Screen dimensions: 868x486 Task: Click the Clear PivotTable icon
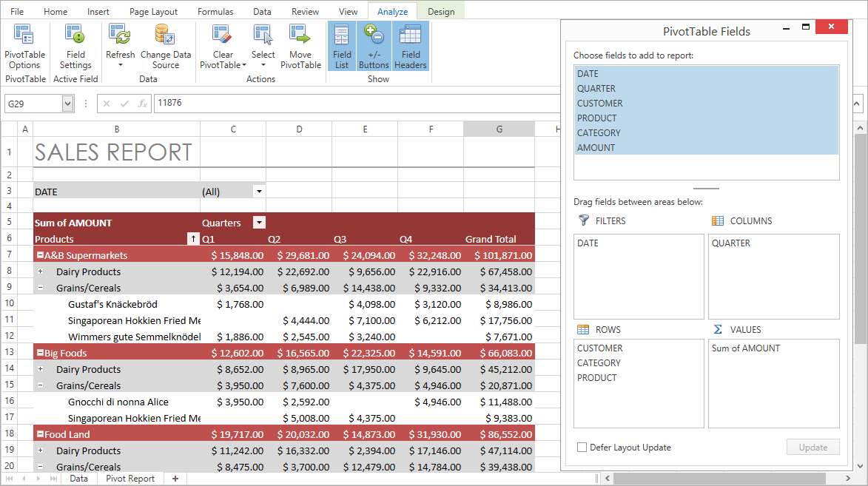222,35
